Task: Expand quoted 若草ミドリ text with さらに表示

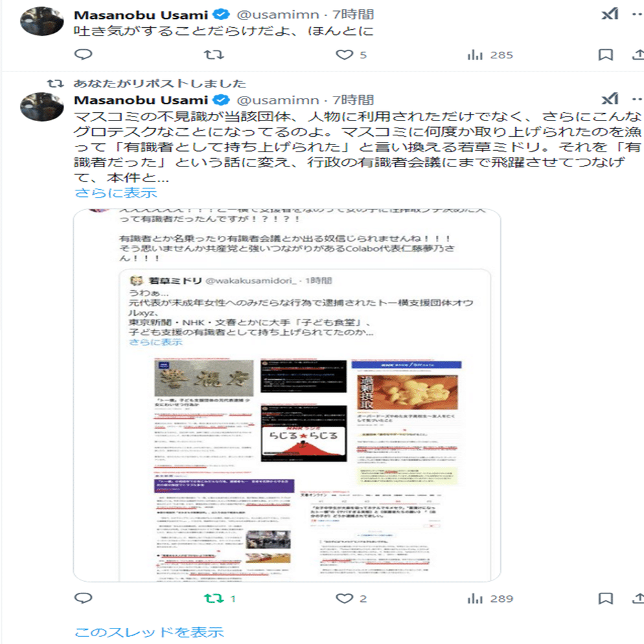Action: 155,341
